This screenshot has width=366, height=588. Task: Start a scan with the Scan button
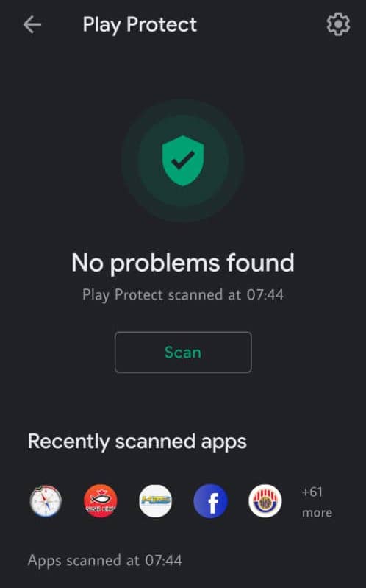tap(183, 352)
